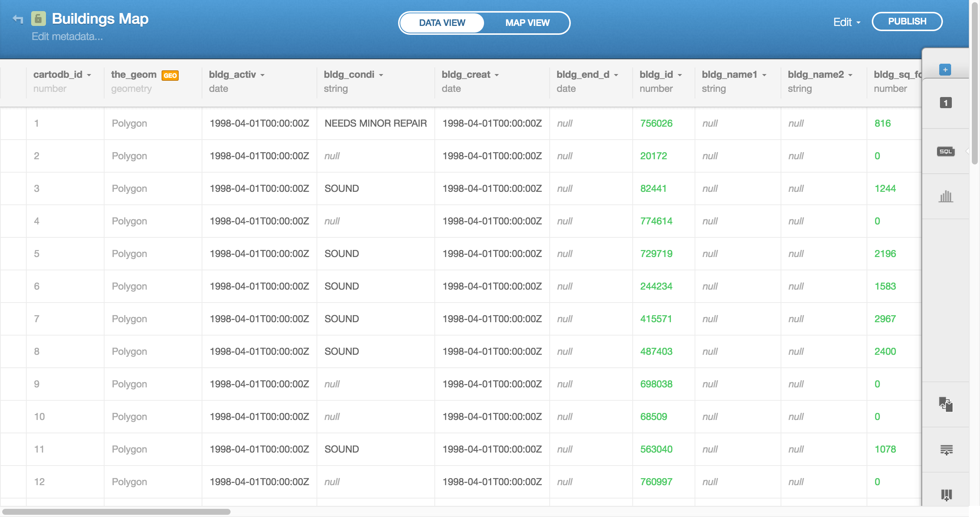
Task: Open the SQL editor panel
Action: click(x=946, y=151)
